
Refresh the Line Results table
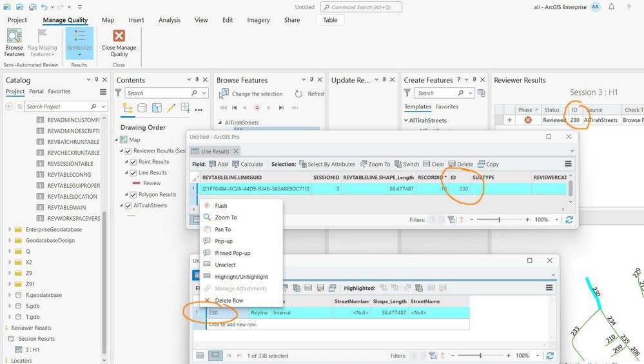click(x=569, y=219)
